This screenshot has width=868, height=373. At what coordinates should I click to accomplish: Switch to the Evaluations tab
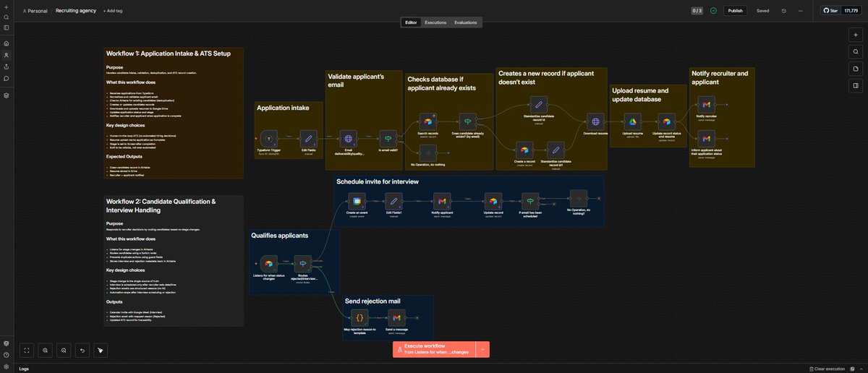tap(465, 22)
